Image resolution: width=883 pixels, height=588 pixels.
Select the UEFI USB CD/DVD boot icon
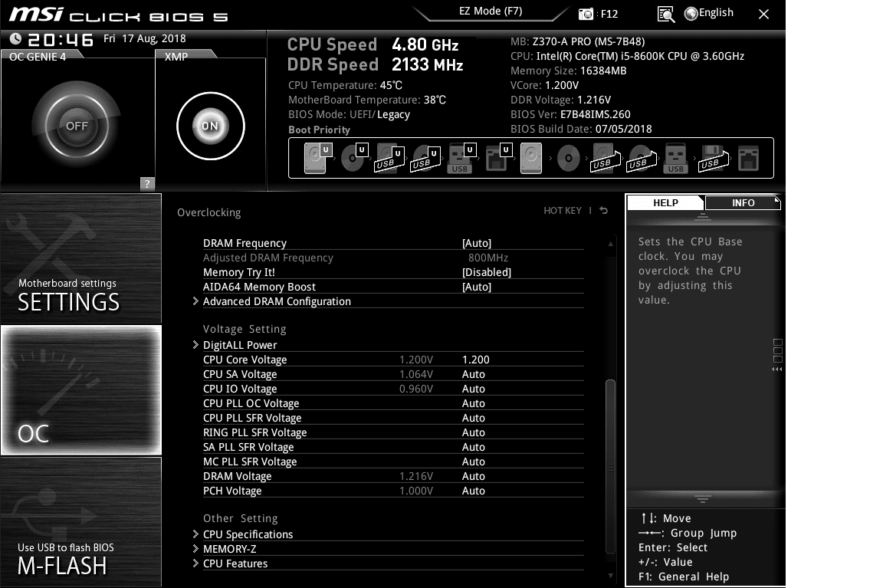[x=425, y=158]
